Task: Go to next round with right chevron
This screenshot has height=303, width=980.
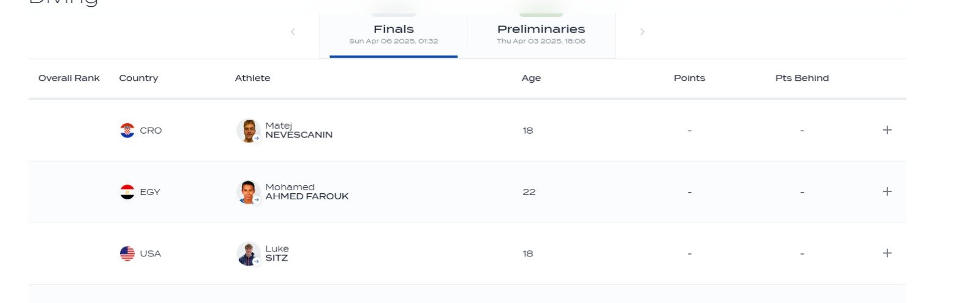Action: click(642, 32)
